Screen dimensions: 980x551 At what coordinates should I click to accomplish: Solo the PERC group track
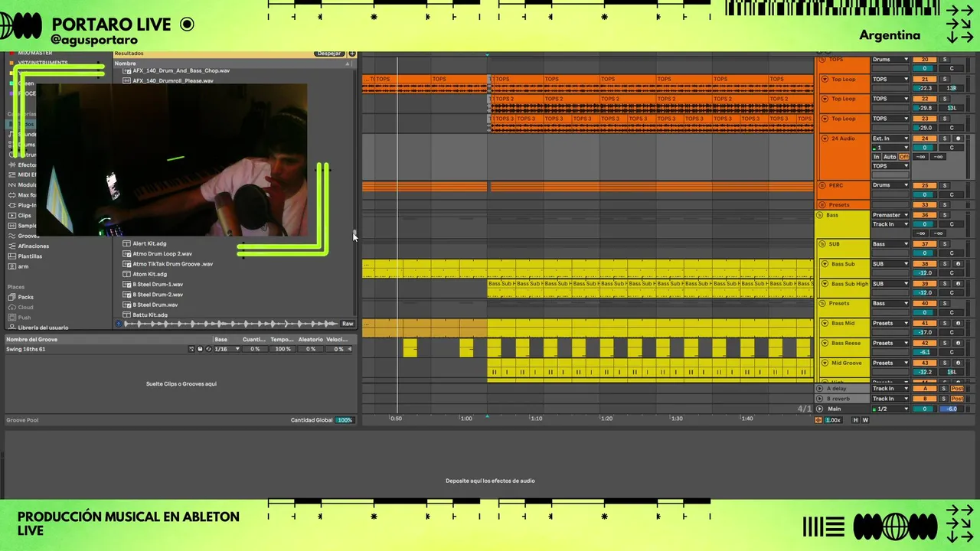(x=945, y=185)
